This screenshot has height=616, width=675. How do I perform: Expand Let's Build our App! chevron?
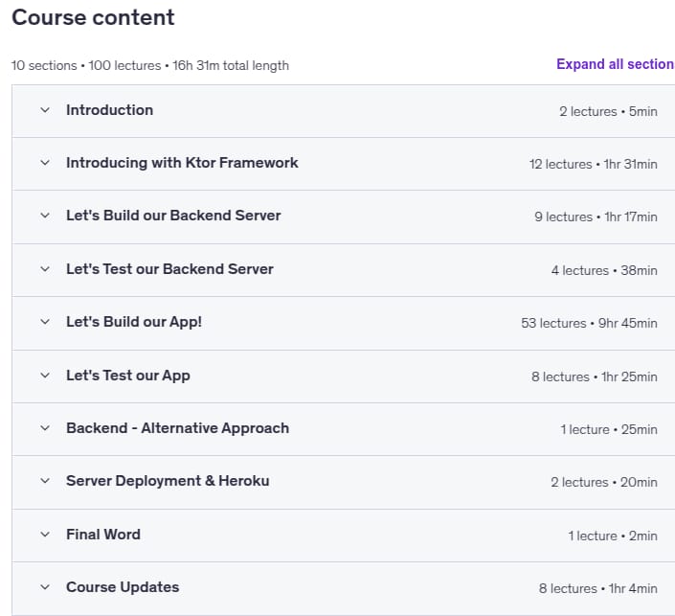click(45, 322)
